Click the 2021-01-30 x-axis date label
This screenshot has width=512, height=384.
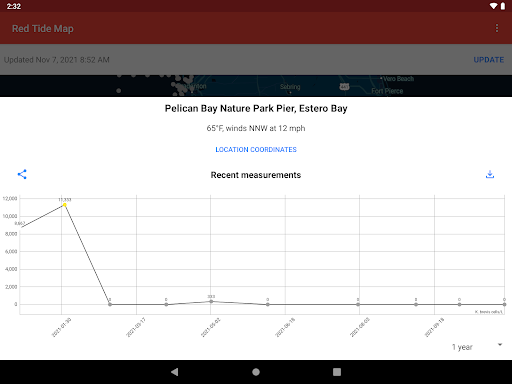61,327
